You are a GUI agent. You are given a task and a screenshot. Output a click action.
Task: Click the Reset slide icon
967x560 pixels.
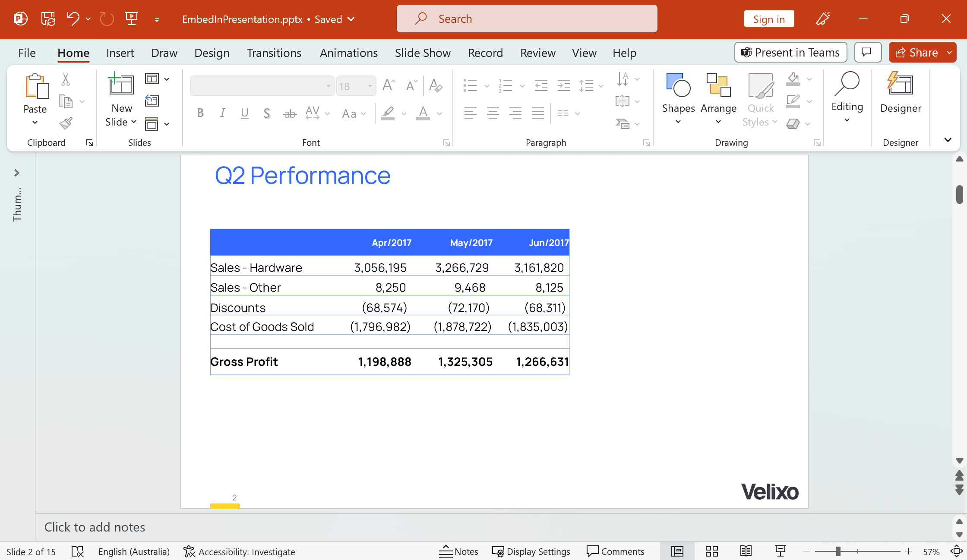[152, 101]
